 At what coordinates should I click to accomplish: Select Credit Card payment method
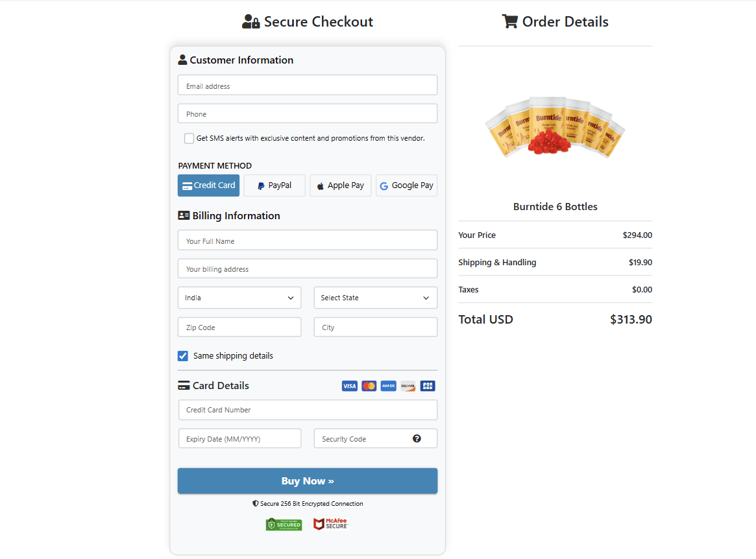click(x=209, y=185)
